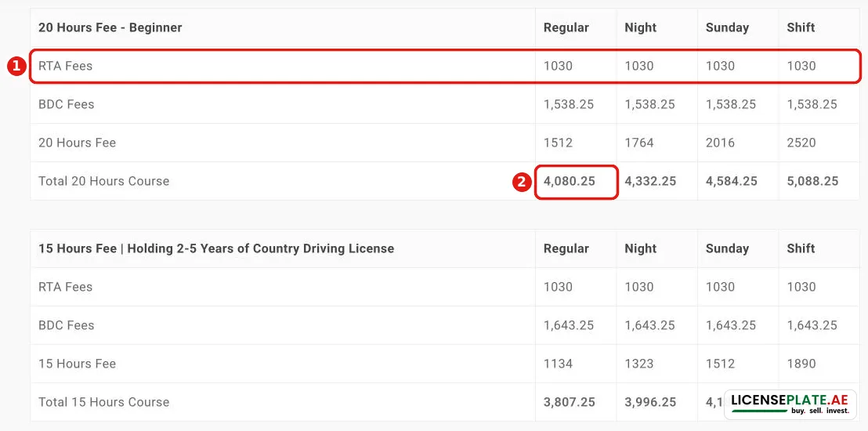Viewport: 868px width, 431px height.
Task: Click the 4,584.25 Sunday total
Action: (732, 181)
